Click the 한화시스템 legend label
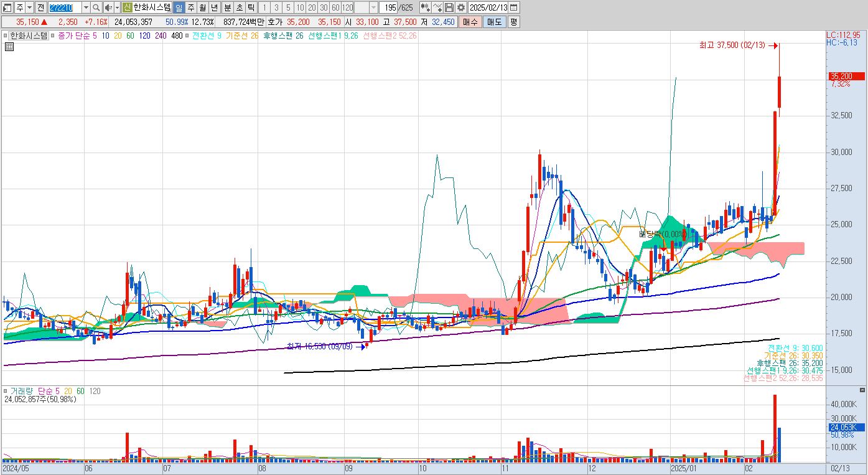This screenshot has width=868, height=475. [29, 35]
